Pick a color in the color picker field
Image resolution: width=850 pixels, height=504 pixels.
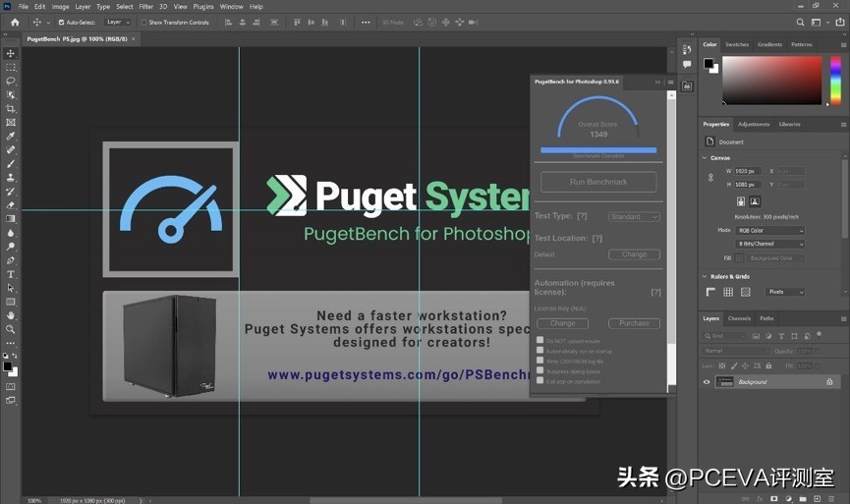pyautogui.click(x=771, y=79)
